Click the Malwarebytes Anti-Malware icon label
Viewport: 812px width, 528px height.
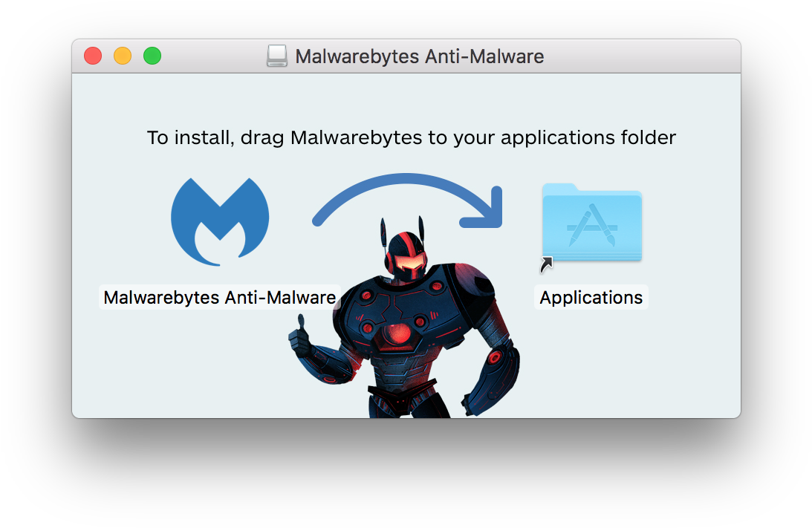click(220, 298)
